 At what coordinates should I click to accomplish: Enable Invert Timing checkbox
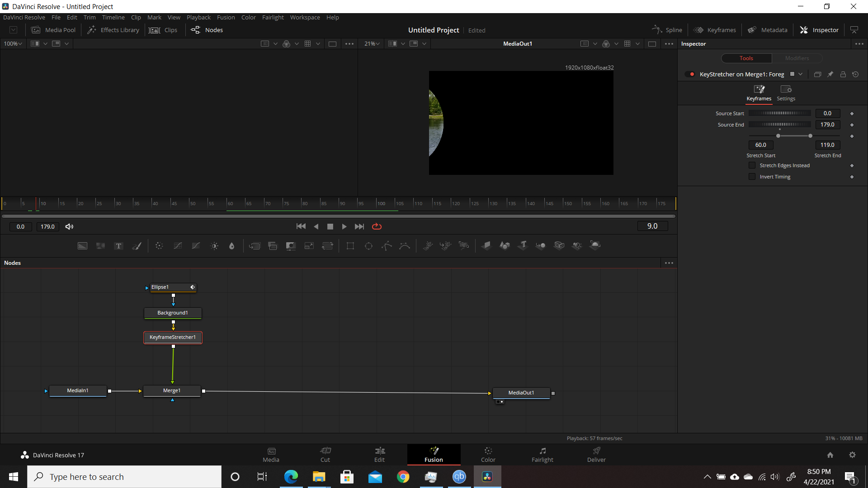(752, 177)
